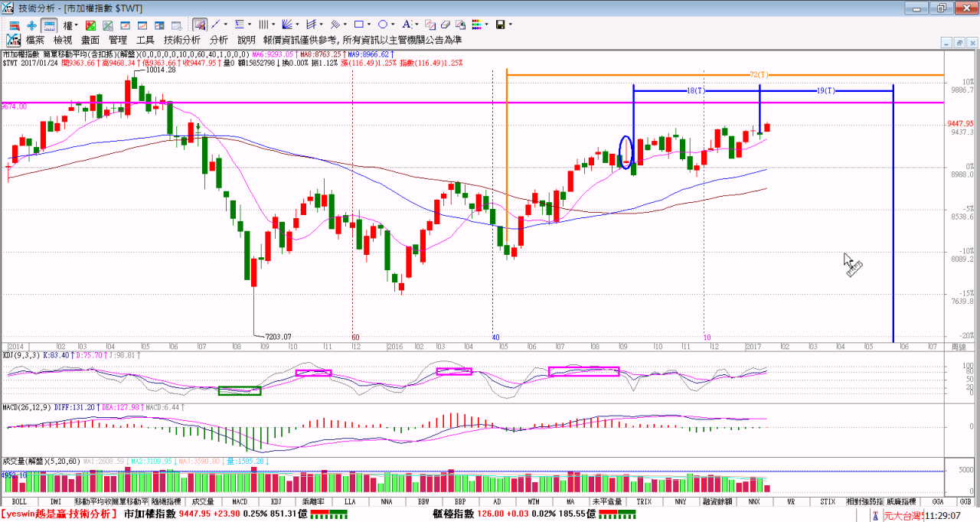
Task: Open the 權 dropdown in toolbar
Action: tap(70, 25)
